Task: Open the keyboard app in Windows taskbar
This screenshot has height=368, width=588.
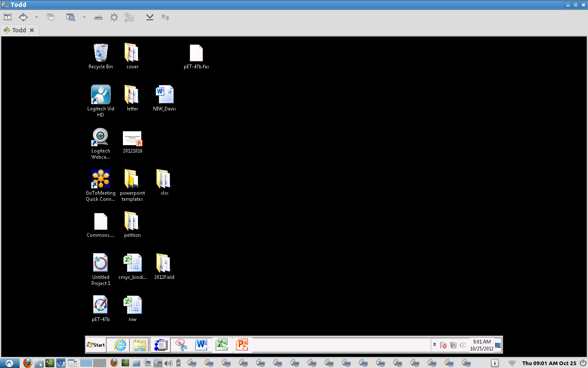Action: pyautogui.click(x=160, y=345)
